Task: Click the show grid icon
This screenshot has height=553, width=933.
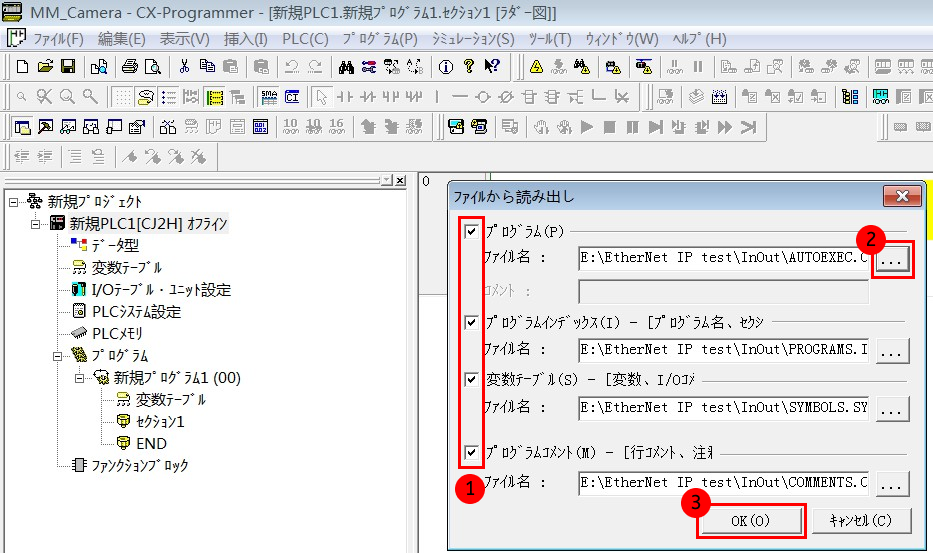Action: (x=123, y=96)
